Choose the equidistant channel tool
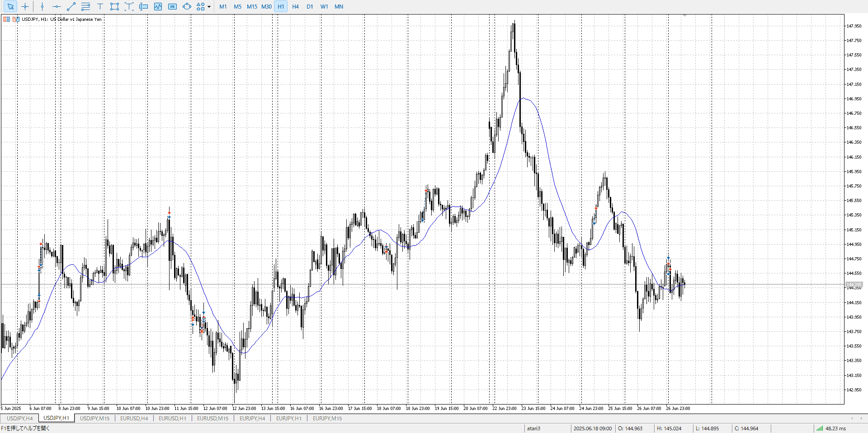This screenshot has width=868, height=433. coord(85,7)
